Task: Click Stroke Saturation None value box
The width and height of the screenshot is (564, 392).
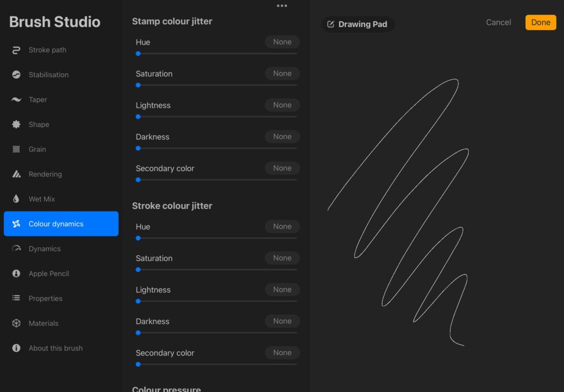Action: click(283, 258)
